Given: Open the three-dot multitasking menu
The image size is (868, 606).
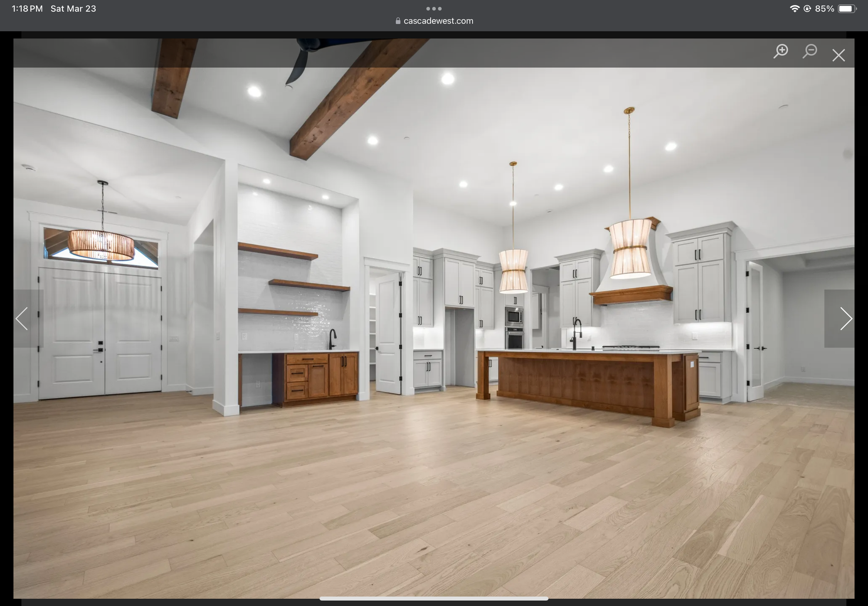Looking at the screenshot, I should click(x=434, y=9).
